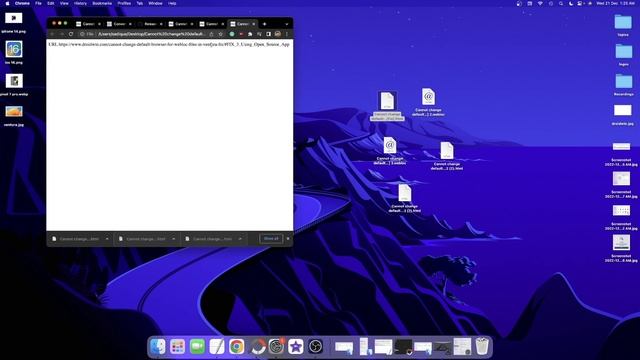Close the active last Chrome tab
The height and width of the screenshot is (360, 640).
(x=253, y=24)
